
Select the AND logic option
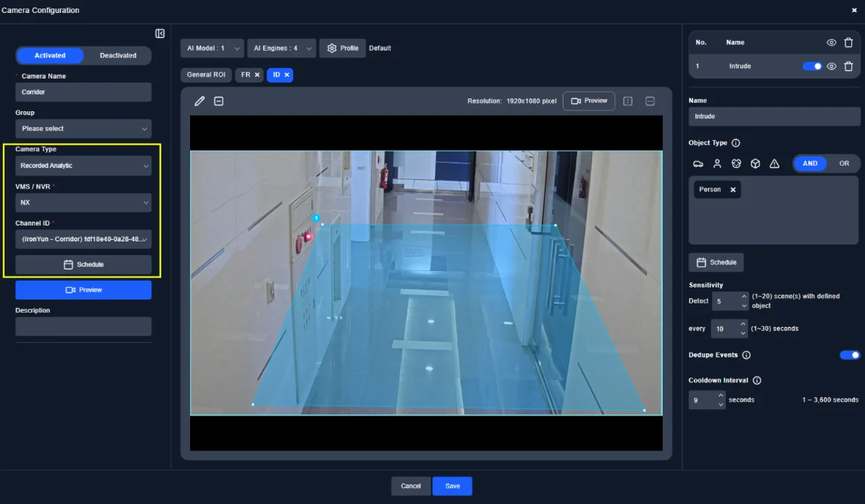click(x=810, y=163)
